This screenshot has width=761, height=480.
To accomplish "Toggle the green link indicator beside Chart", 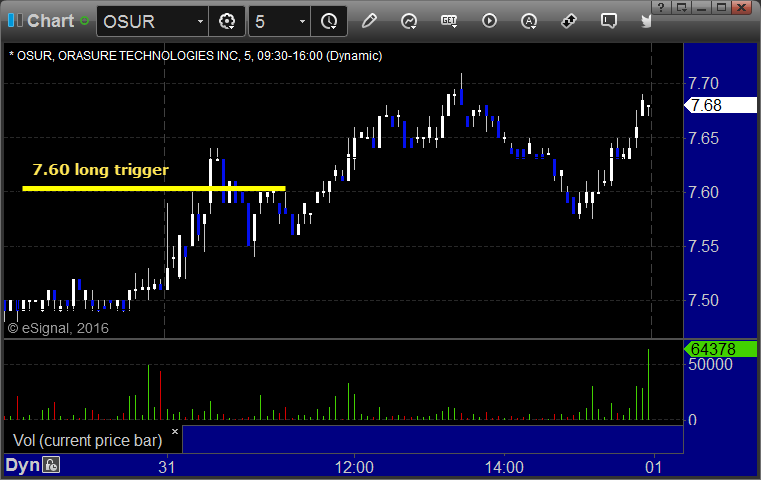I will tap(84, 21).
